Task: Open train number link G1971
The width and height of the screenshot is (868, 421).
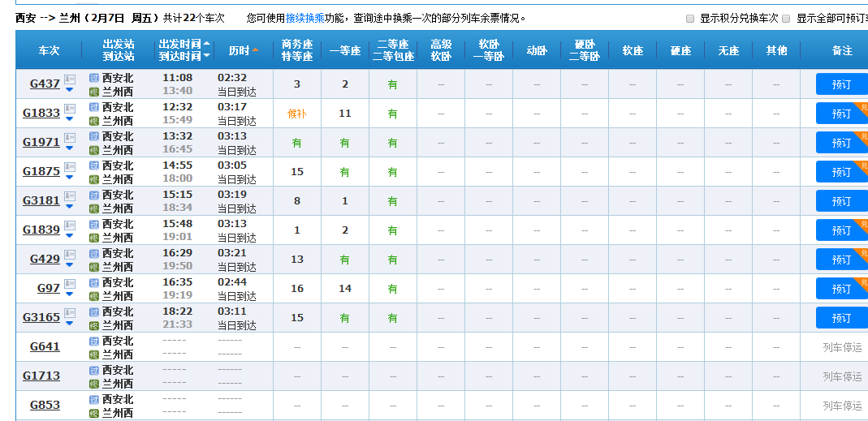Action: 41,142
